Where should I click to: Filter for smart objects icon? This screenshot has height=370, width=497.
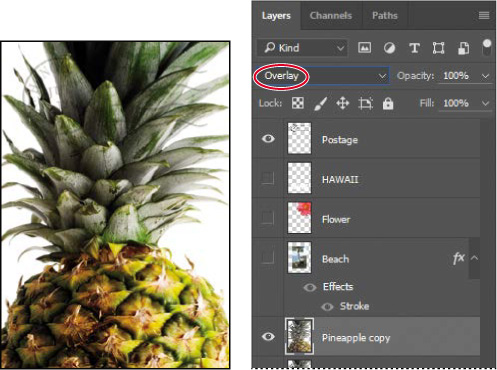(463, 48)
